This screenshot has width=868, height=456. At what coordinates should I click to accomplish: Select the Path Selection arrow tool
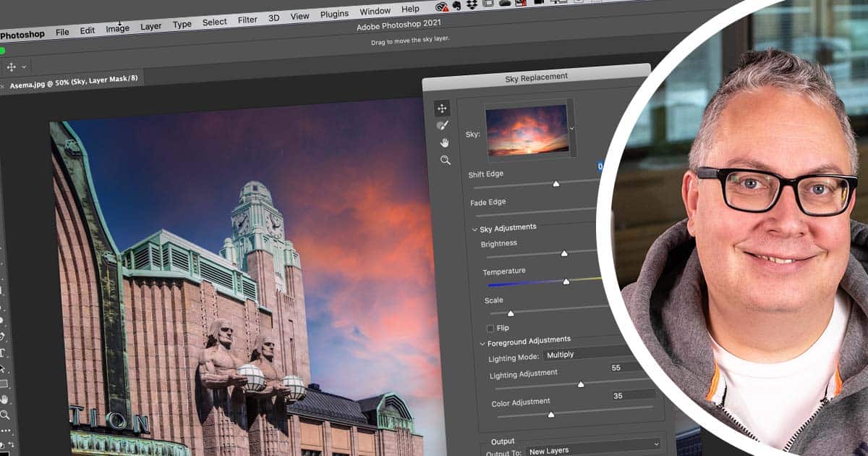pos(3,368)
